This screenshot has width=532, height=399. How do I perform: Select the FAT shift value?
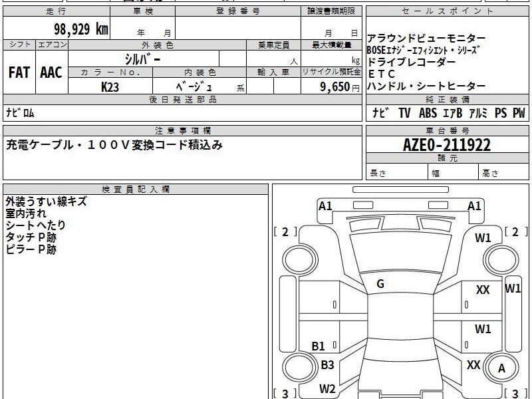(19, 72)
